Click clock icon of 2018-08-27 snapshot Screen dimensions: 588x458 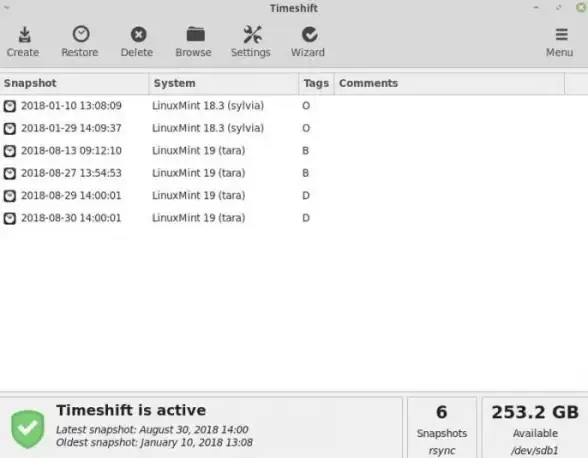tap(10, 174)
